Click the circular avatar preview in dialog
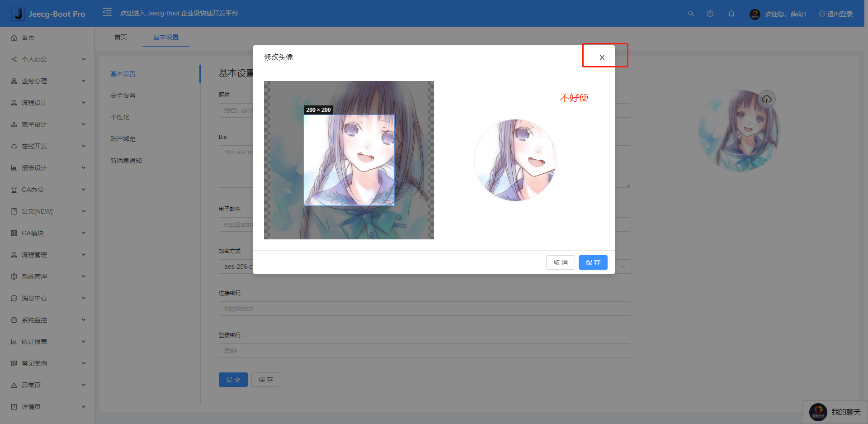The image size is (868, 424). [515, 160]
